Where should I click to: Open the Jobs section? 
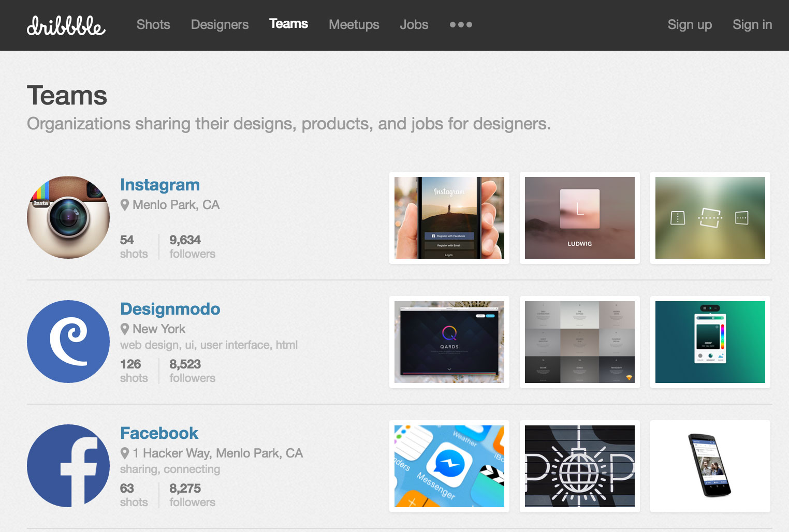(414, 24)
